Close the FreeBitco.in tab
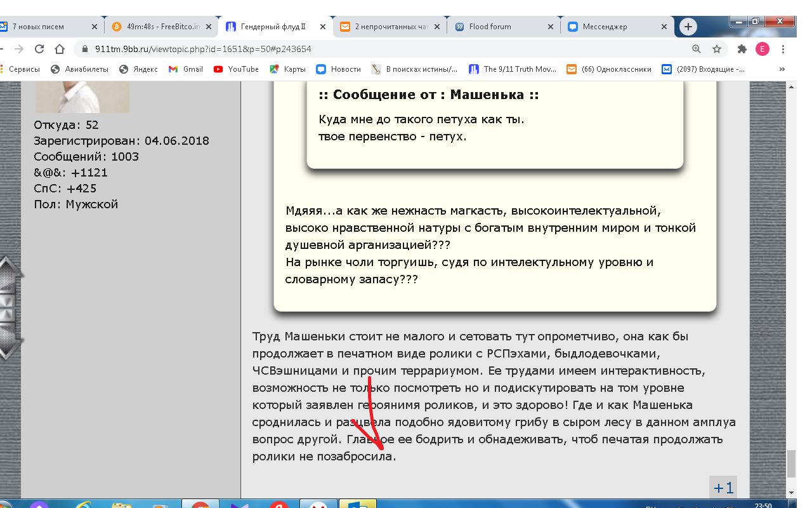The width and height of the screenshot is (812, 508). [x=209, y=27]
